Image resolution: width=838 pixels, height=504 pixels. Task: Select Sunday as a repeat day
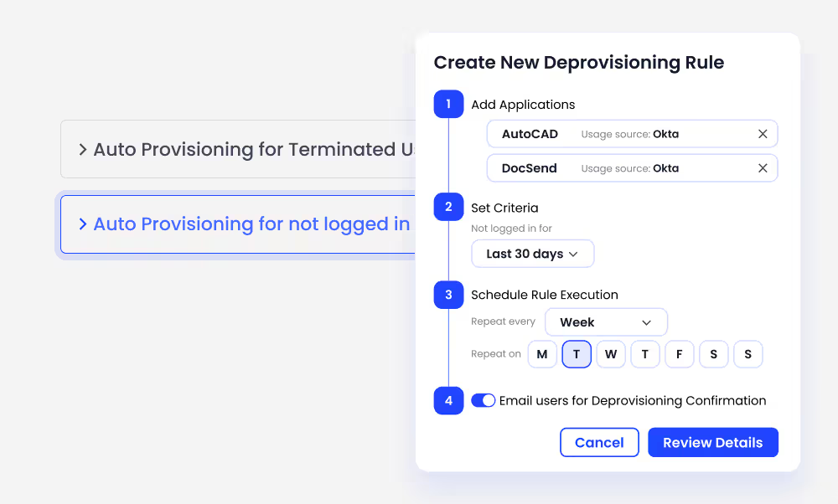(x=748, y=354)
